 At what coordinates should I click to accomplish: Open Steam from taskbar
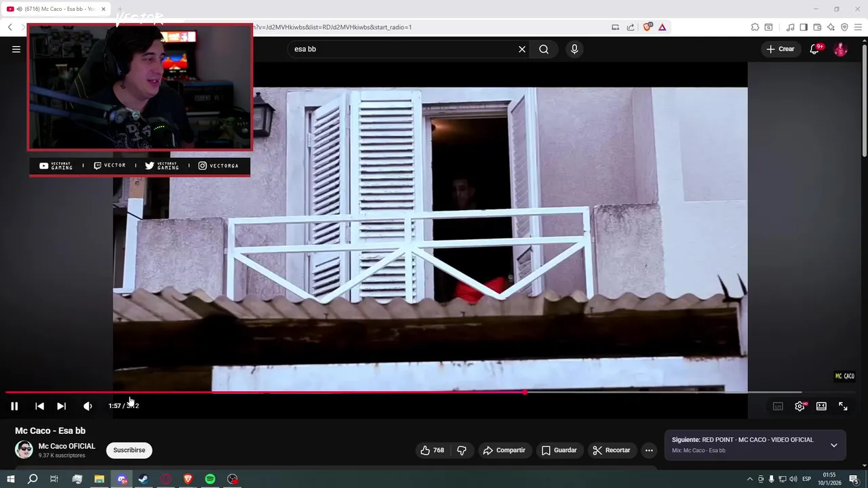pyautogui.click(x=144, y=479)
